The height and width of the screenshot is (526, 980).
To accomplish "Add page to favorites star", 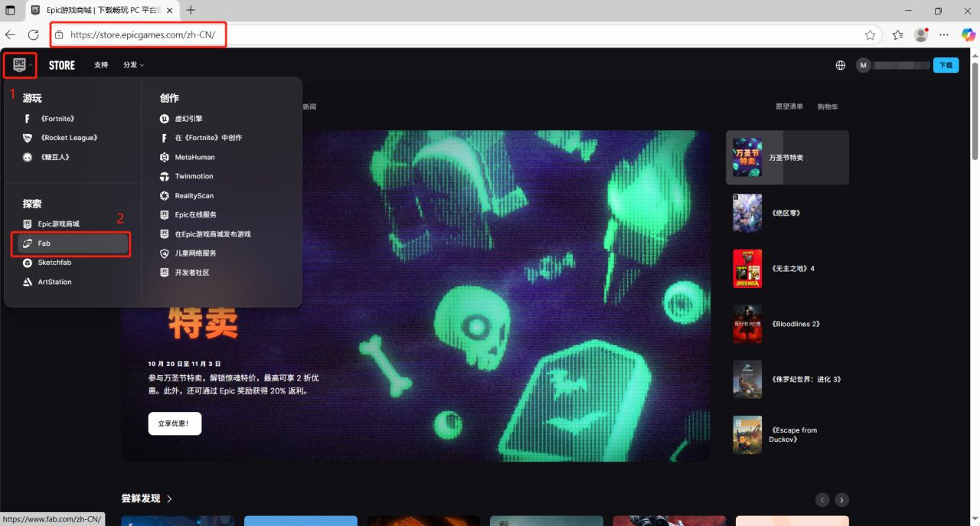I will point(870,35).
